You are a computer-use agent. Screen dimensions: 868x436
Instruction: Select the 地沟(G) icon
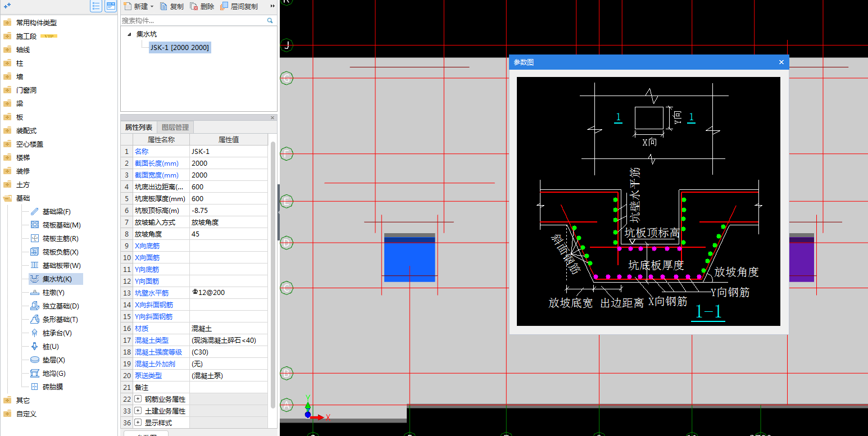click(35, 373)
